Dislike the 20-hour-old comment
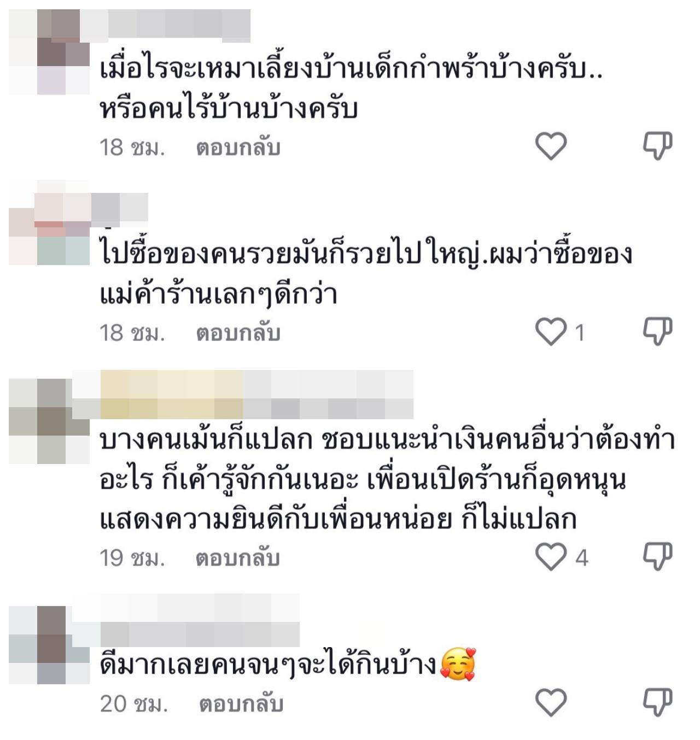700x740 pixels. pyautogui.click(x=657, y=702)
